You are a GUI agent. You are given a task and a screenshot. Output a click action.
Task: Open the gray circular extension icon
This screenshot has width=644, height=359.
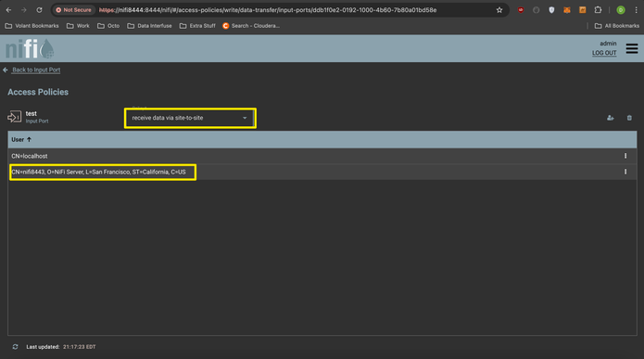click(x=536, y=10)
